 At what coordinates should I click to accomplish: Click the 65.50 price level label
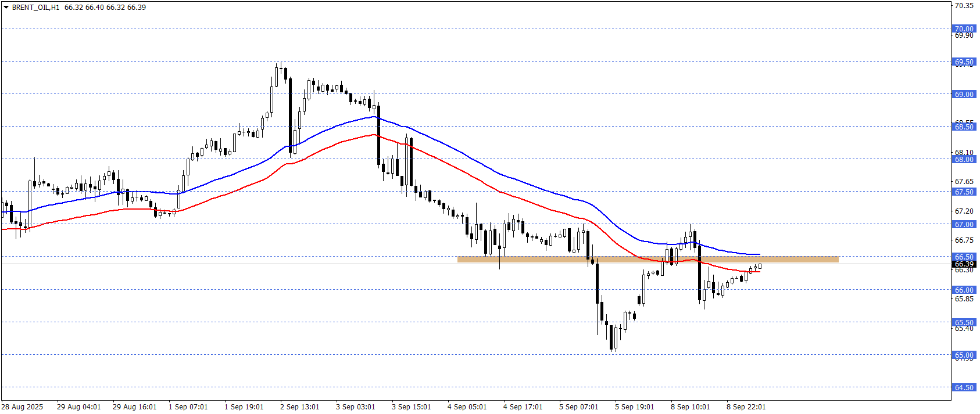pyautogui.click(x=964, y=322)
